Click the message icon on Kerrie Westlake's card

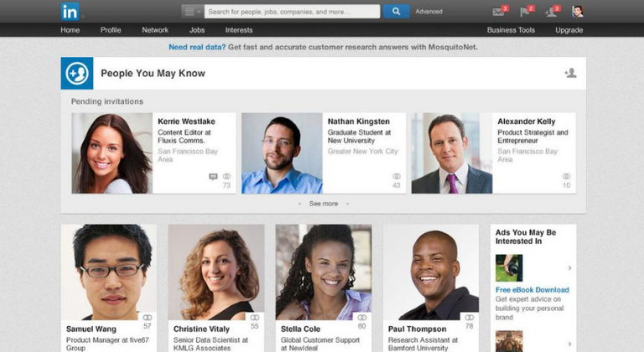click(213, 177)
